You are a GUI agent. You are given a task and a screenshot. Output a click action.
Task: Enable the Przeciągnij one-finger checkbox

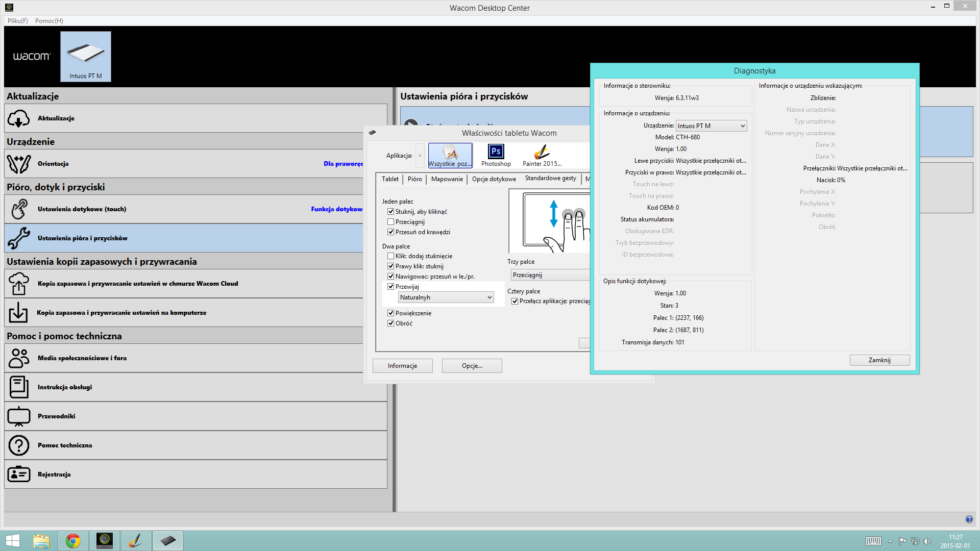click(x=391, y=222)
